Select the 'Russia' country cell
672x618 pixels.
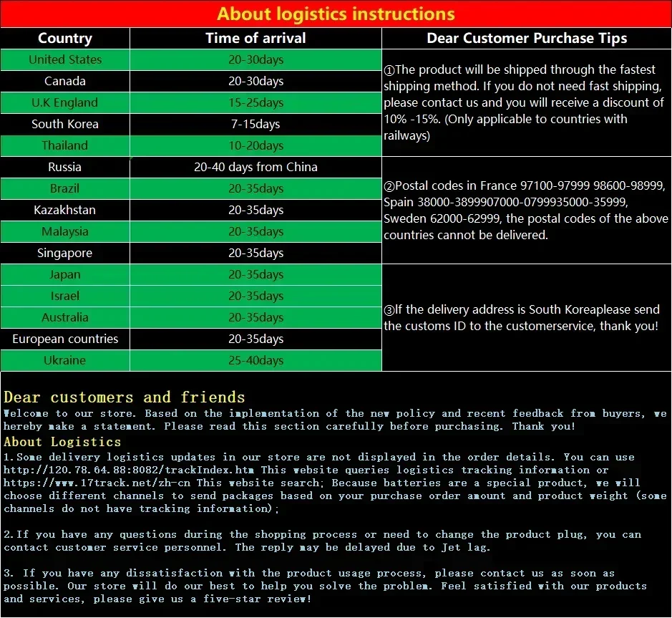pos(65,167)
